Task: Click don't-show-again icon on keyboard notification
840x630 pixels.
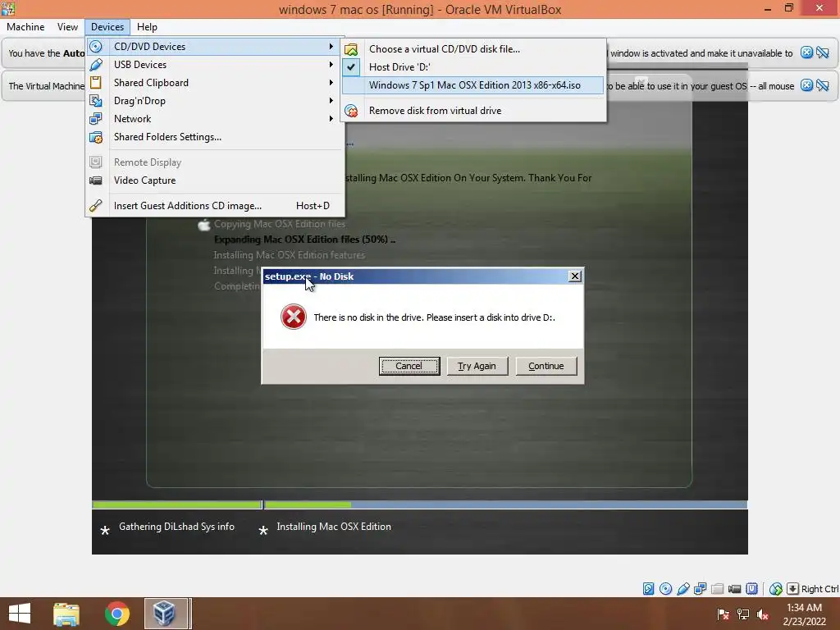Action: (823, 52)
